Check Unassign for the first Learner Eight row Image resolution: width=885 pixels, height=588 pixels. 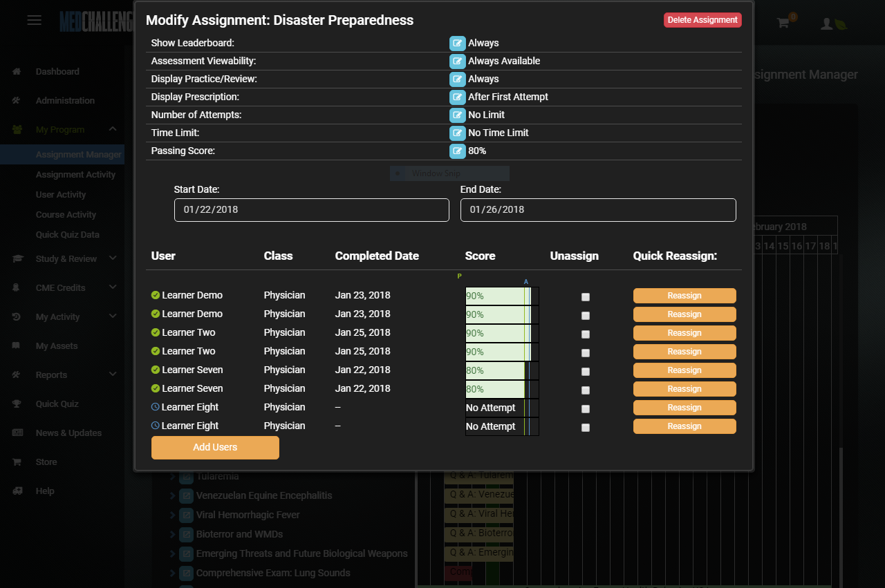tap(586, 409)
